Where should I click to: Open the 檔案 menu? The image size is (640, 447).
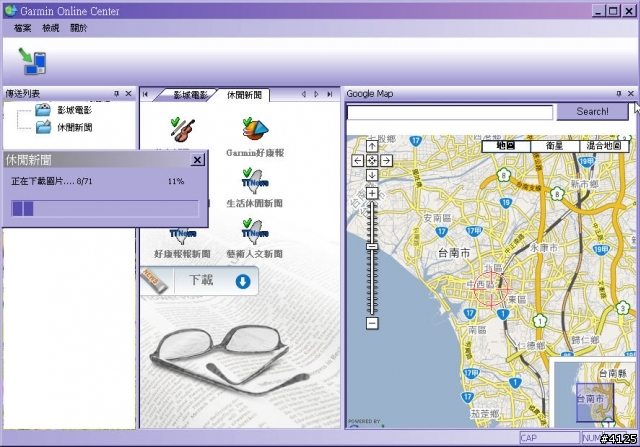(22, 28)
